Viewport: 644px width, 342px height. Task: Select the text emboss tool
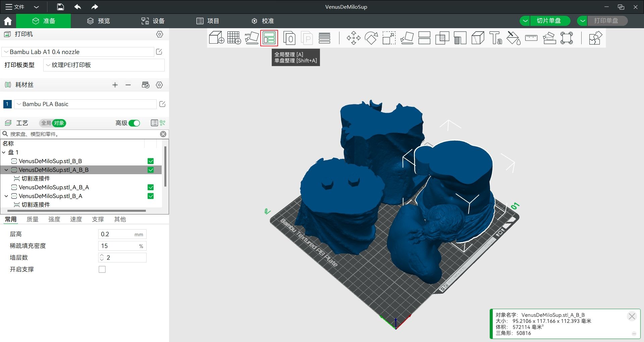click(x=496, y=38)
